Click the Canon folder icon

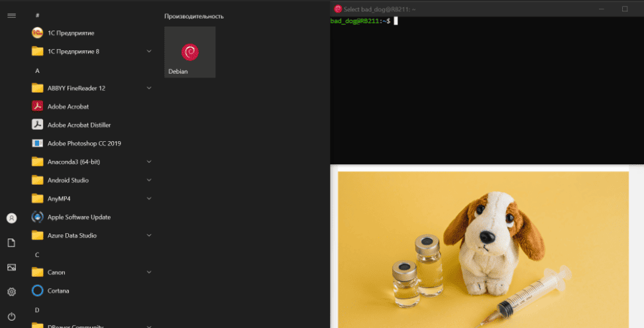[37, 272]
